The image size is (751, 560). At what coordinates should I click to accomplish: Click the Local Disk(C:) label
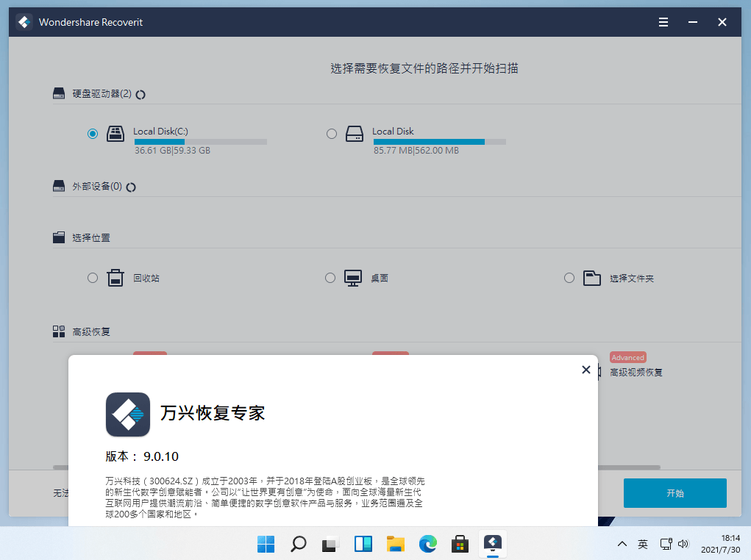(160, 131)
